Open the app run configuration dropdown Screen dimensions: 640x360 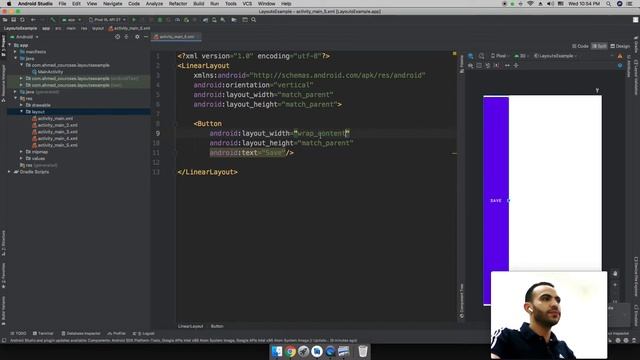71,20
